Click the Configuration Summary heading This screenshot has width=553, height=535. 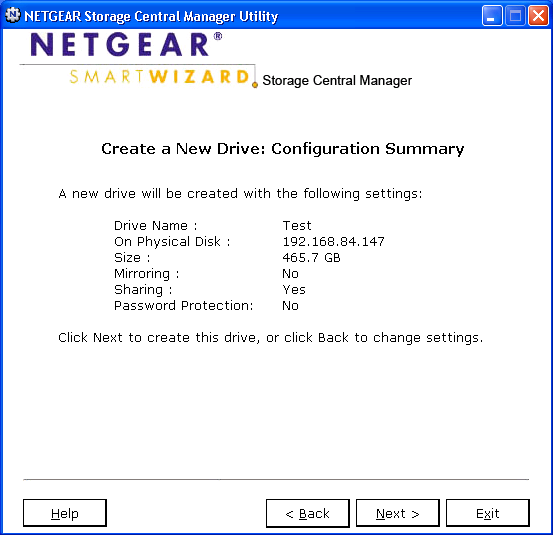click(x=282, y=149)
